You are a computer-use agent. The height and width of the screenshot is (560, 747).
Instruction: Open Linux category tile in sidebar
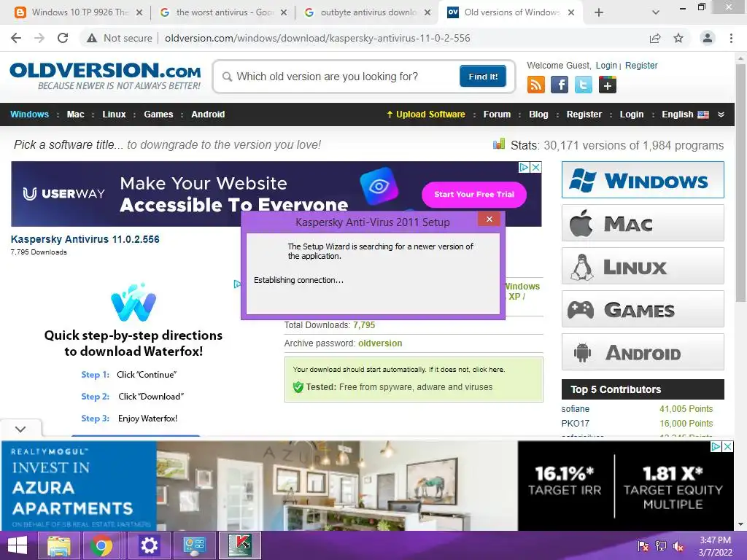click(643, 265)
